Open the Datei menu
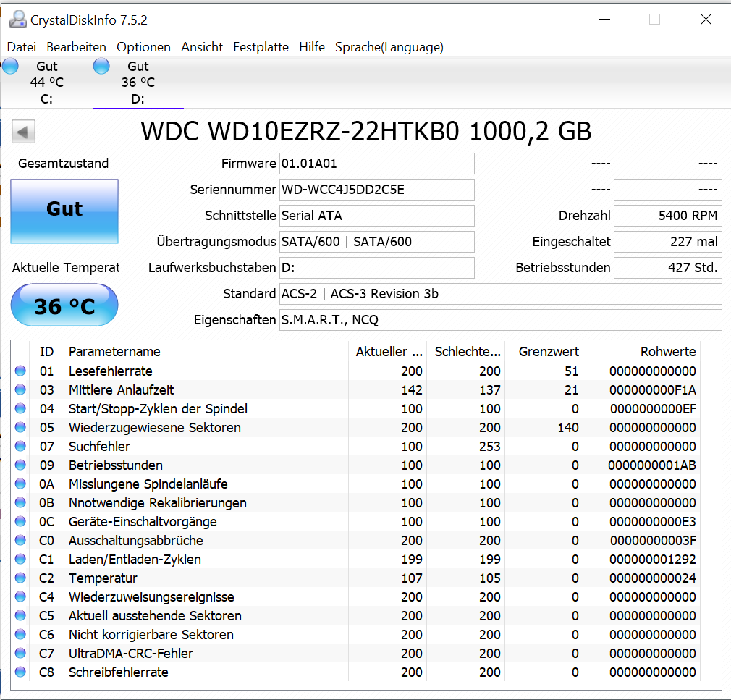Image resolution: width=731 pixels, height=700 pixels. point(22,47)
